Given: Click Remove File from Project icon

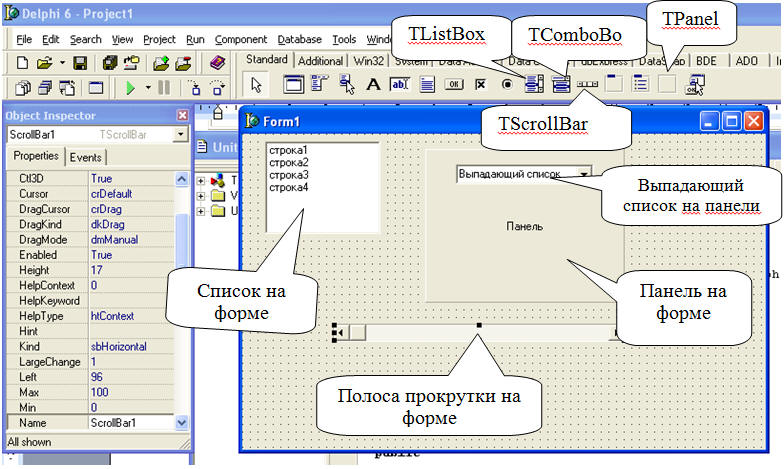Looking at the screenshot, I should pos(183,63).
